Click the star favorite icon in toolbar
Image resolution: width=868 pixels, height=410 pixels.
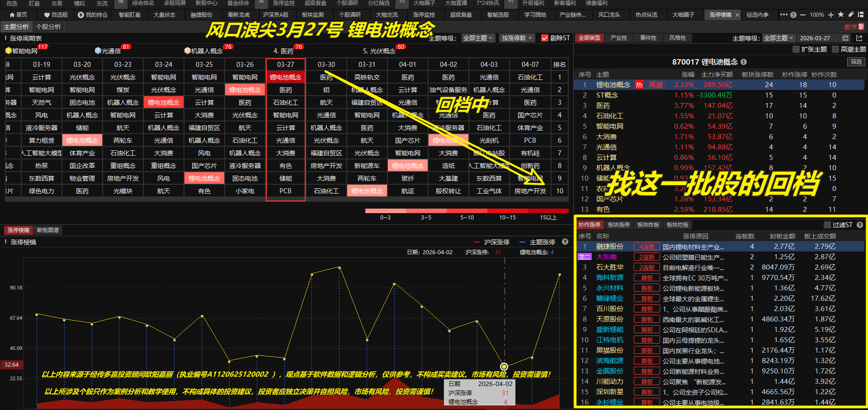click(x=841, y=15)
